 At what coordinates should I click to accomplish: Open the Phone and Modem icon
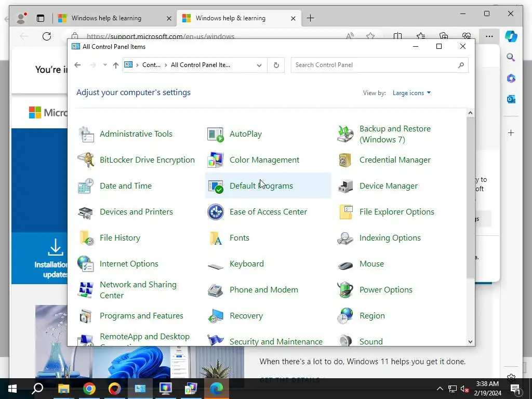click(216, 290)
